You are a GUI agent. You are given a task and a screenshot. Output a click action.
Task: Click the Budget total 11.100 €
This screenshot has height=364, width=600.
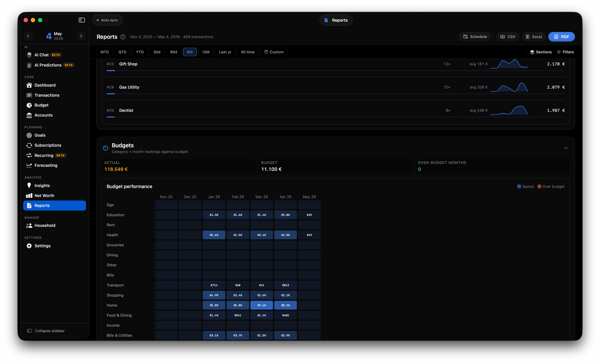coord(271,169)
